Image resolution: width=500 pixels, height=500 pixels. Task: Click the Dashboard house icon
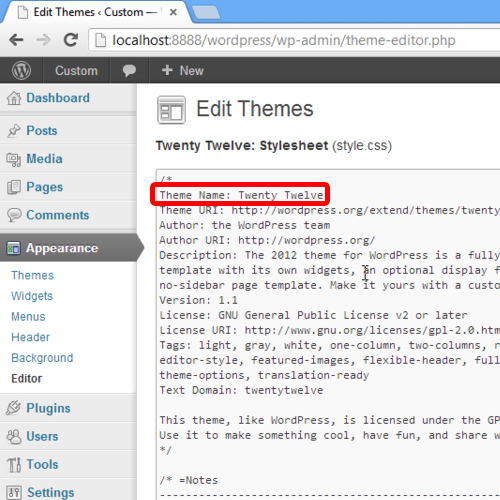pos(14,98)
